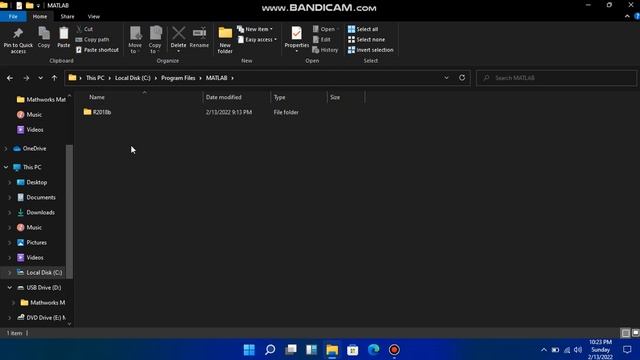The image size is (640, 360).
Task: Select OneDrive in the navigation pane
Action: pos(29,148)
